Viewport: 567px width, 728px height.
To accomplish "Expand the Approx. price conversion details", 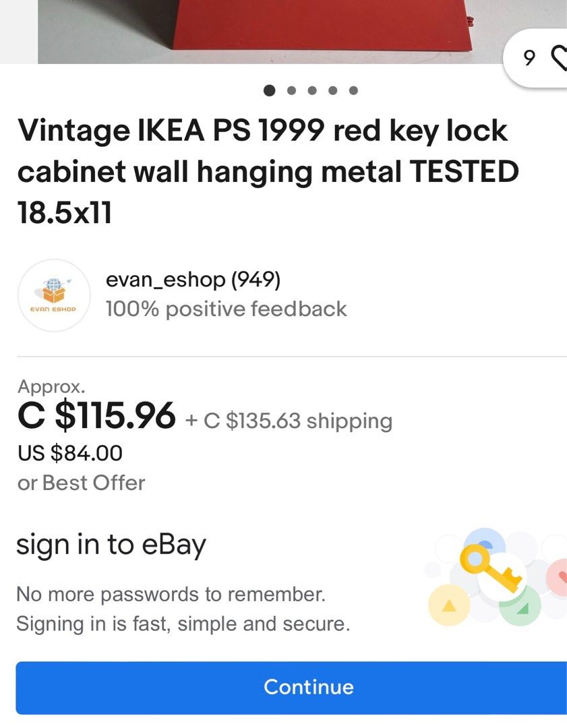I will (51, 386).
